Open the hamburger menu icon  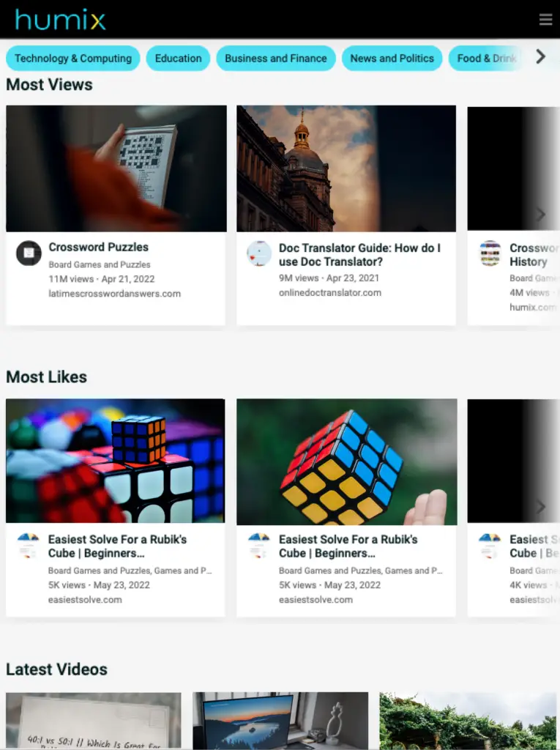(545, 20)
